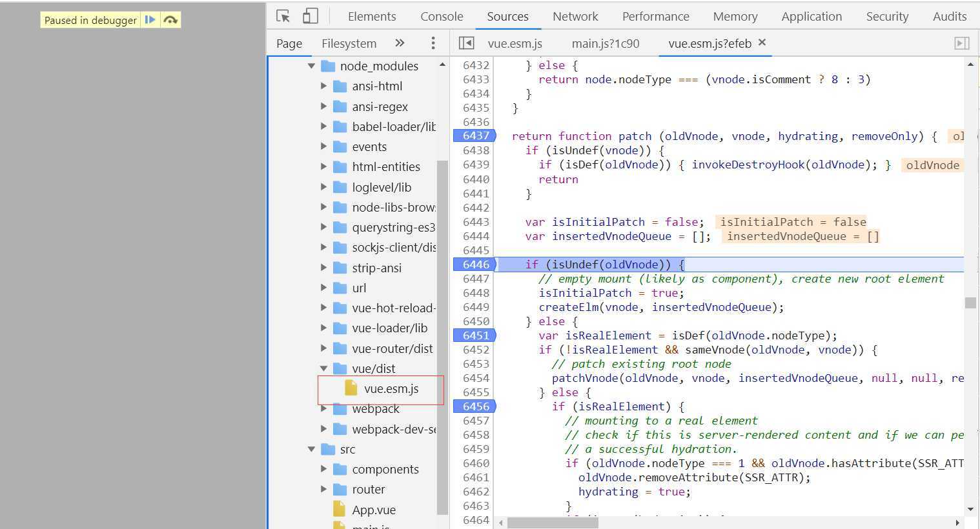
Task: Switch navigator to Filesystem tab
Action: tap(349, 43)
